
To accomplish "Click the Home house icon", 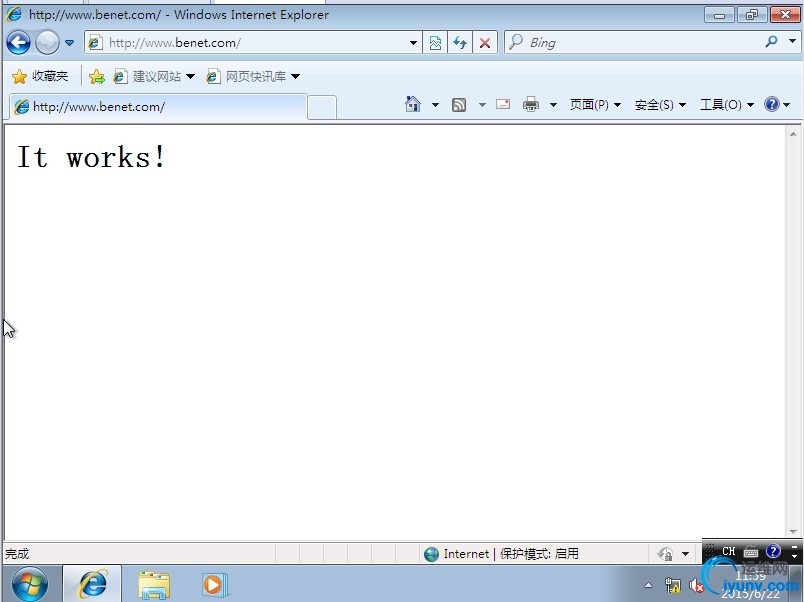I will (413, 104).
